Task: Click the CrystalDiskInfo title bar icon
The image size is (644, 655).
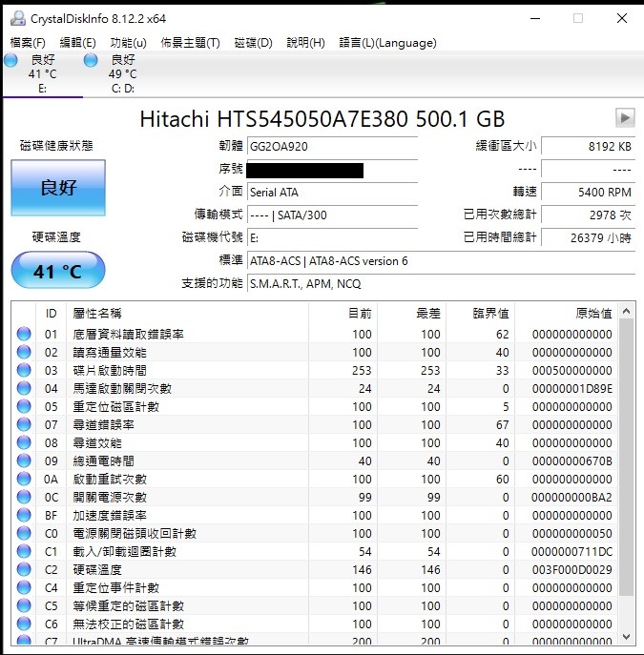Action: click(18, 18)
